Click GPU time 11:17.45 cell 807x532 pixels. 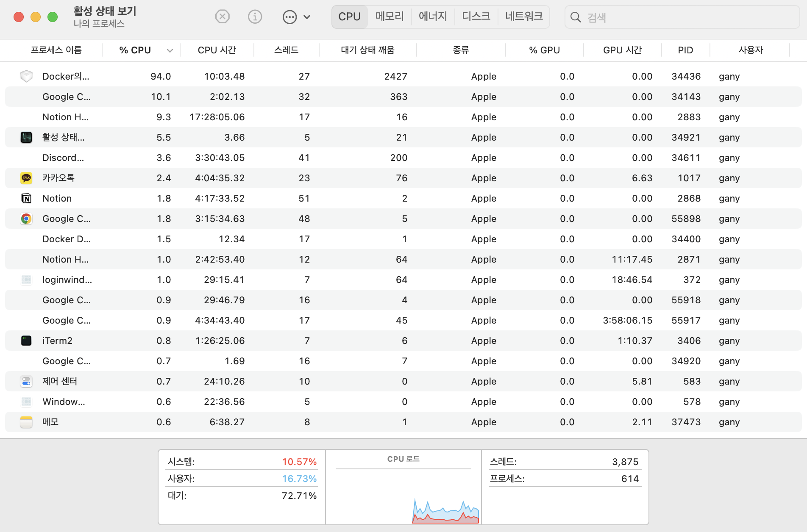632,259
